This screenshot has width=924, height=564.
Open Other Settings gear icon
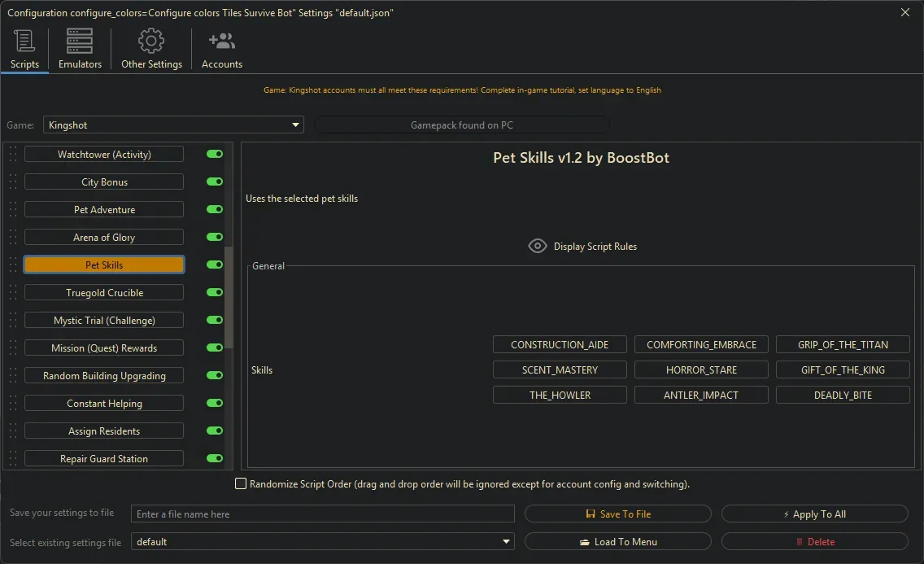(x=151, y=41)
